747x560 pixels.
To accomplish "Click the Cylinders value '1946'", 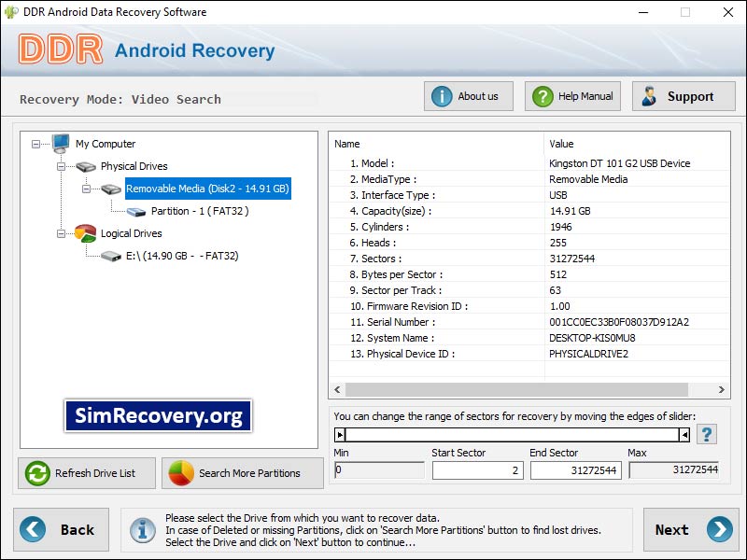I will [x=561, y=227].
